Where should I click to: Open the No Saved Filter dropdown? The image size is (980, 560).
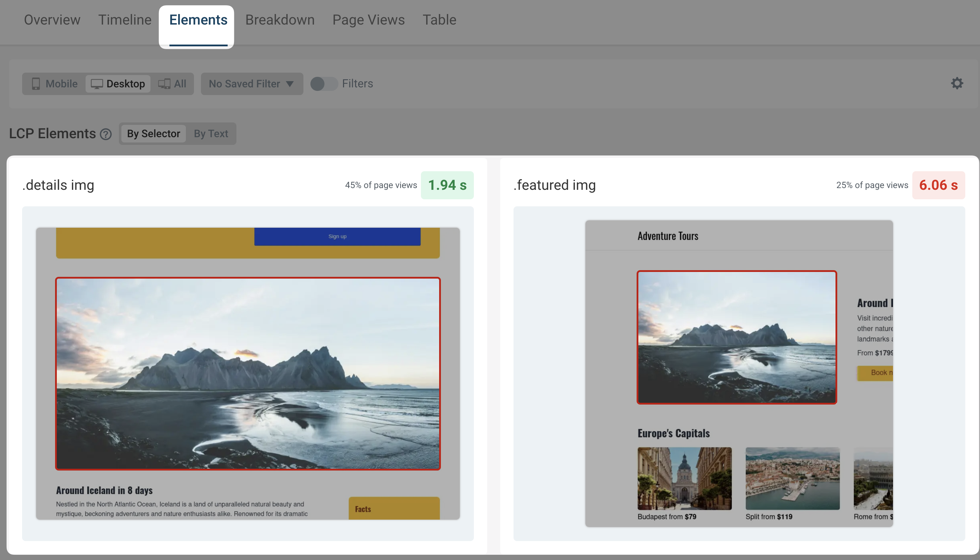252,84
